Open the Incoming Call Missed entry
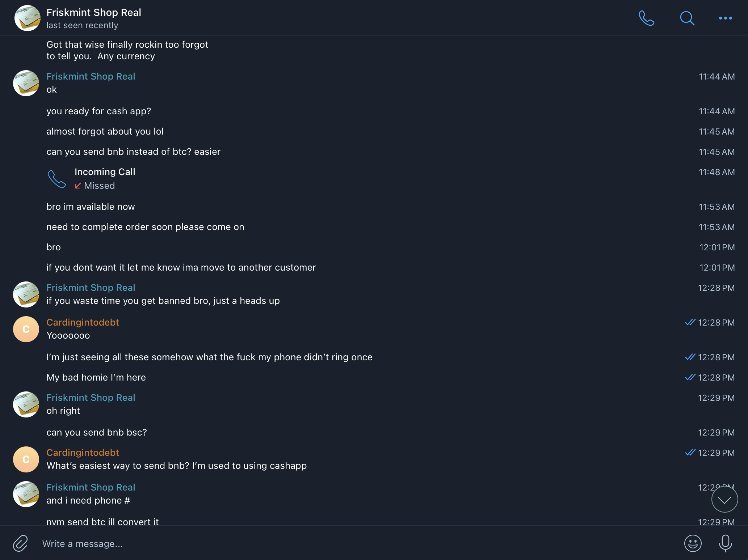The image size is (748, 560). pos(105,178)
